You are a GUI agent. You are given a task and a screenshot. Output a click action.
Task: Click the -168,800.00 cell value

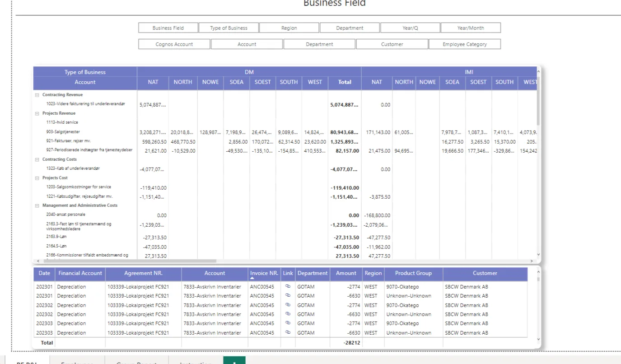(377, 215)
